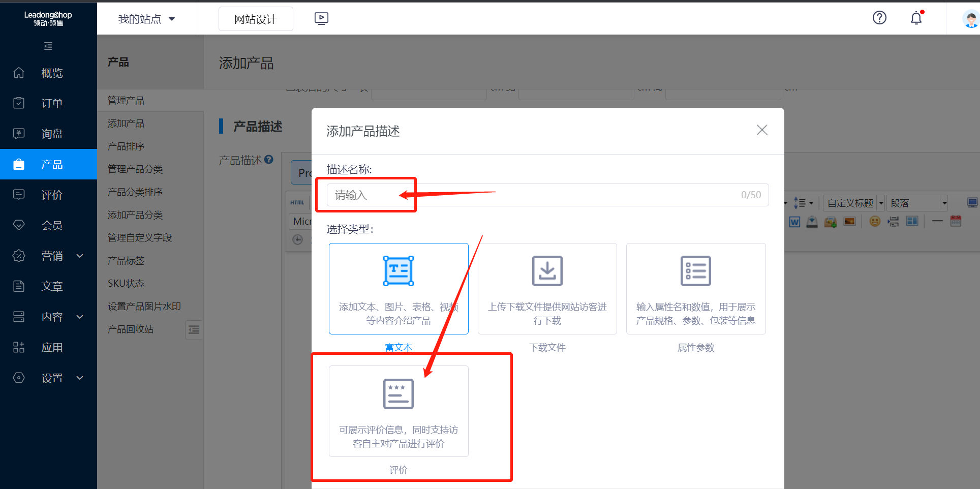The height and width of the screenshot is (489, 980).
Task: Click the paste from Word icon
Action: pos(794,222)
